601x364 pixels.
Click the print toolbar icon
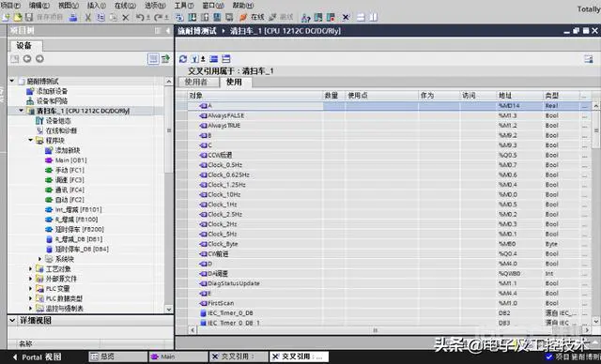73,17
